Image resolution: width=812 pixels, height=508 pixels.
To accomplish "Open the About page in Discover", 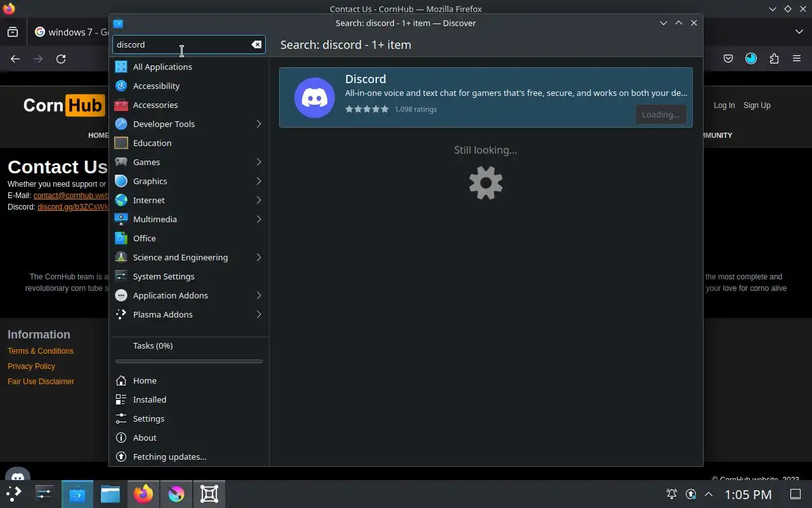I will [189, 438].
